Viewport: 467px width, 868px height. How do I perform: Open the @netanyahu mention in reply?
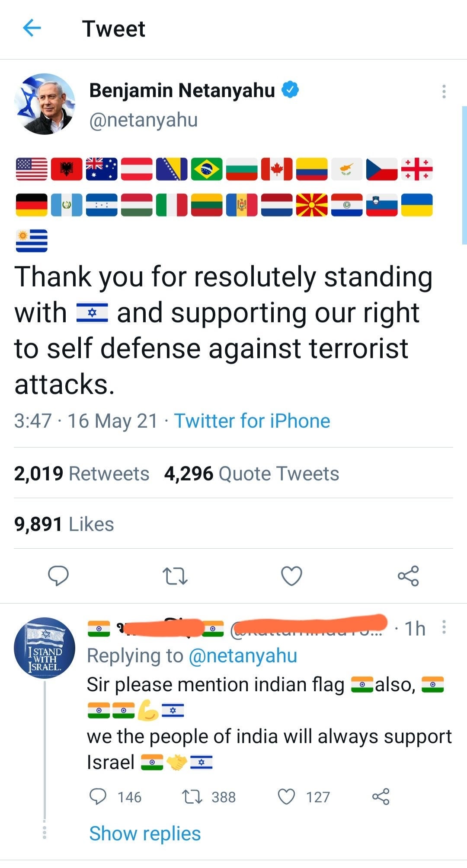[243, 656]
